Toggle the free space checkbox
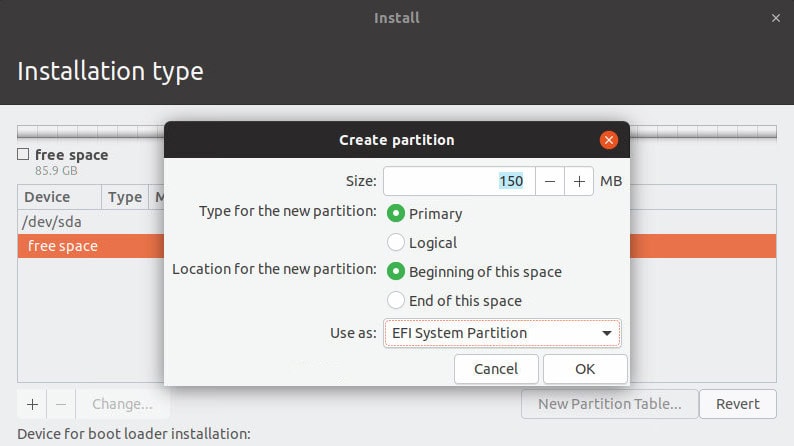 click(23, 154)
